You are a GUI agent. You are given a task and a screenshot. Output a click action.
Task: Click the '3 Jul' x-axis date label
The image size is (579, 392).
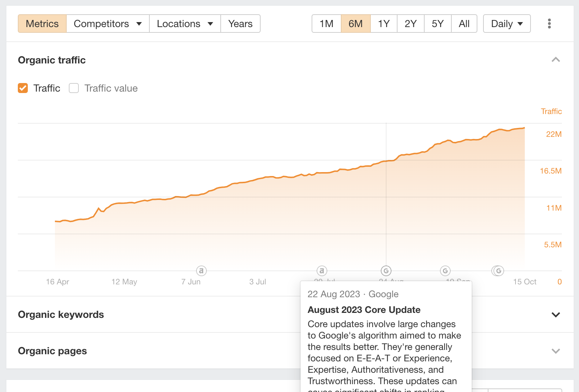tap(258, 282)
